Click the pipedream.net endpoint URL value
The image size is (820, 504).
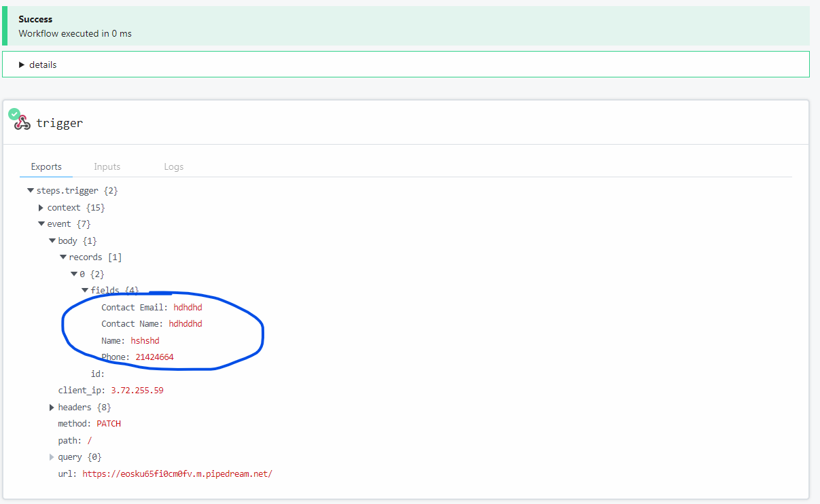point(177,473)
